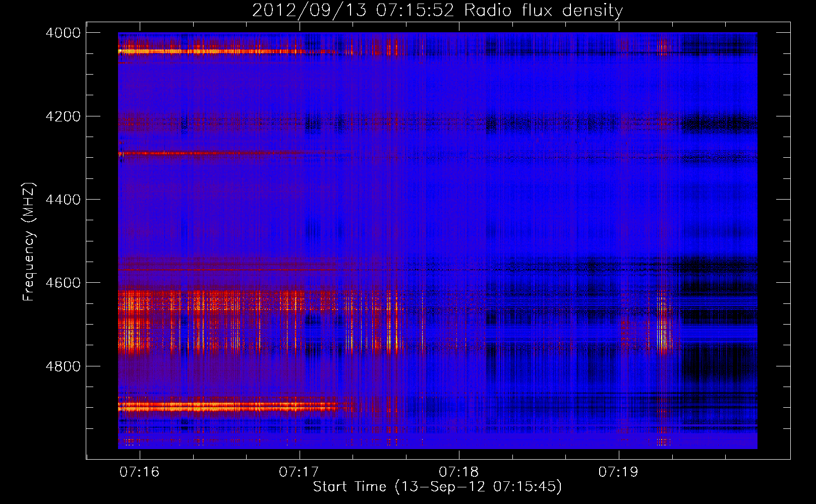Viewport: 816px width, 504px height.
Task: Click the 4800 frequency tick label
Action: 63,366
